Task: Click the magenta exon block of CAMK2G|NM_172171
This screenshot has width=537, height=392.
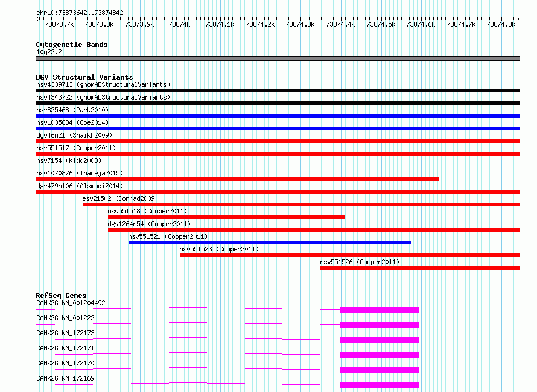Action: tap(379, 355)
